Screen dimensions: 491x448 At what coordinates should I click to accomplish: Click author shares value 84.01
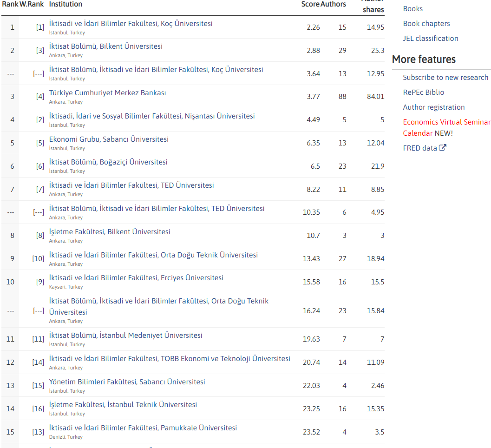[375, 97]
